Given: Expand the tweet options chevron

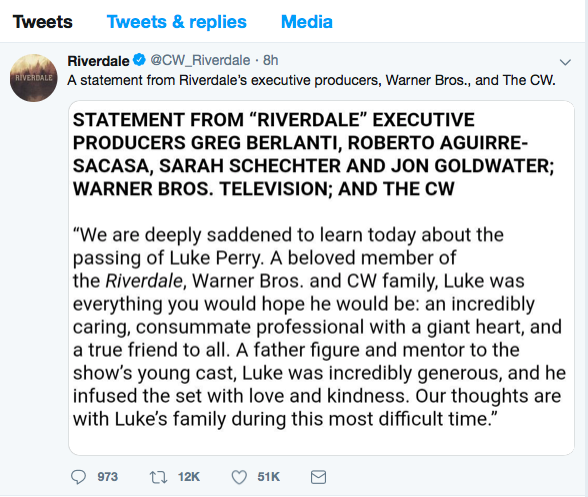Looking at the screenshot, I should pos(565,62).
